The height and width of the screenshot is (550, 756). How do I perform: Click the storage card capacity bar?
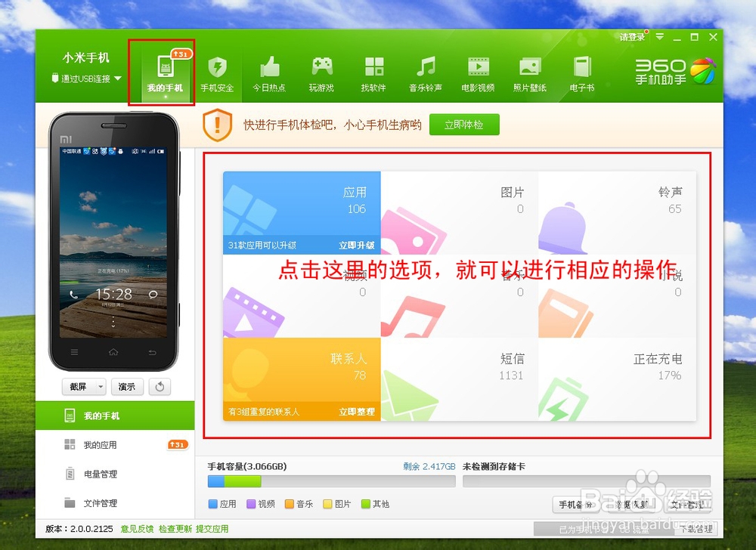point(587,481)
